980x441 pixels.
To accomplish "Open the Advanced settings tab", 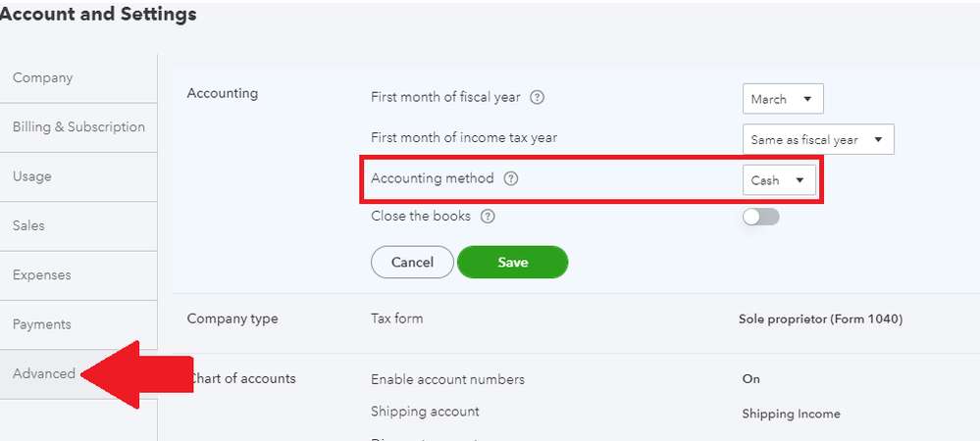I will click(44, 373).
